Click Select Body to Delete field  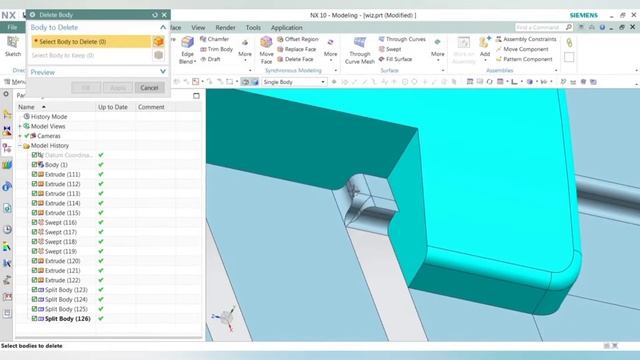coord(91,41)
